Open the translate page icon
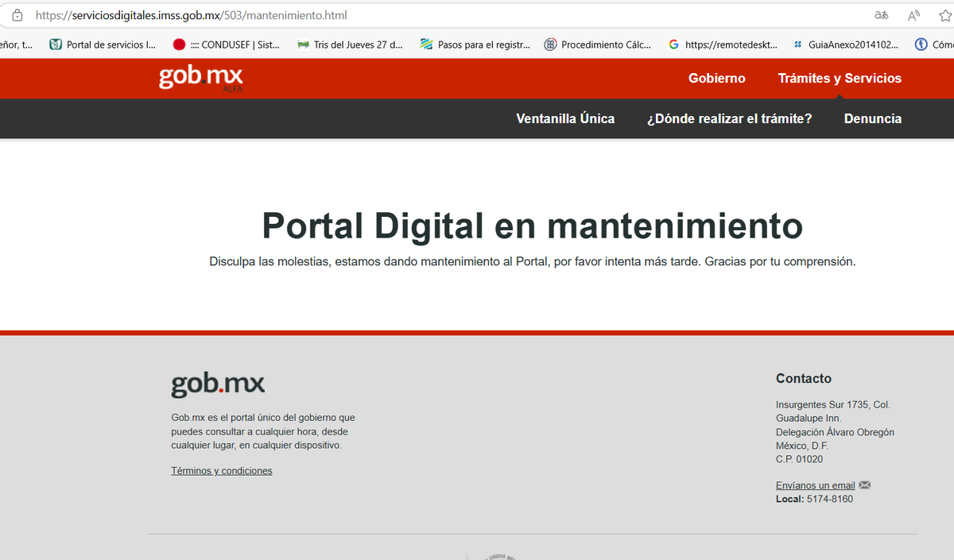The height and width of the screenshot is (560, 954). (881, 15)
